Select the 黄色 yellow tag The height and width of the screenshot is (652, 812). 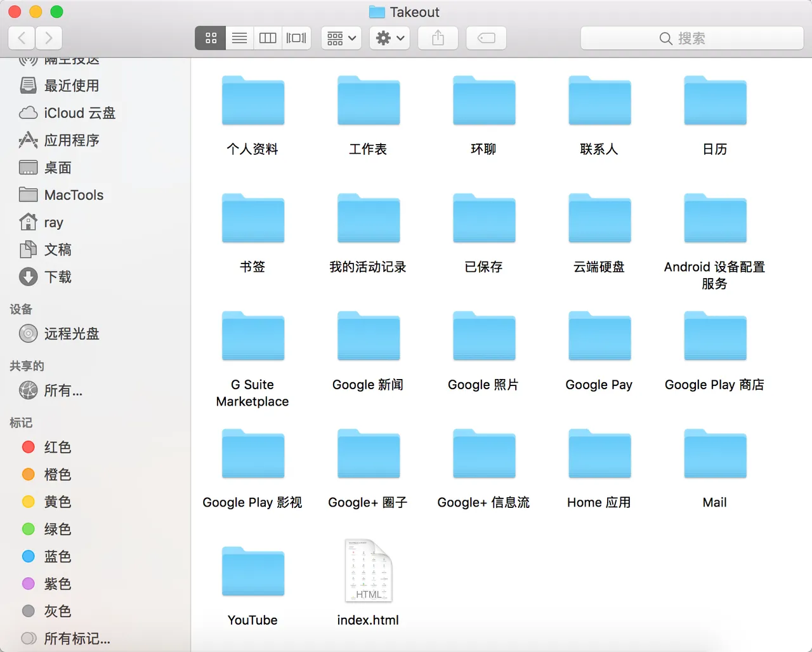tap(46, 502)
